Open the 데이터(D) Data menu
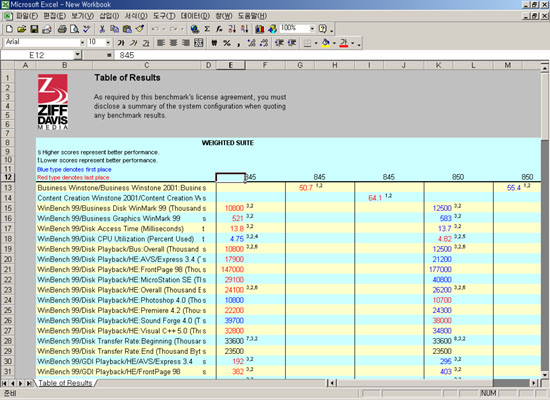The image size is (550, 400). point(195,16)
